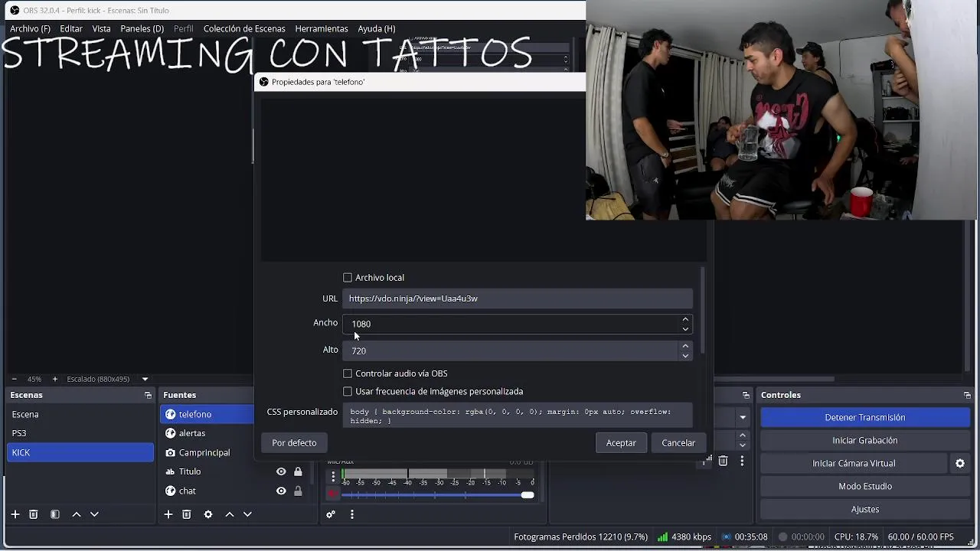Image resolution: width=980 pixels, height=551 pixels.
Task: Click the browser source icon beside alertas
Action: 171,433
